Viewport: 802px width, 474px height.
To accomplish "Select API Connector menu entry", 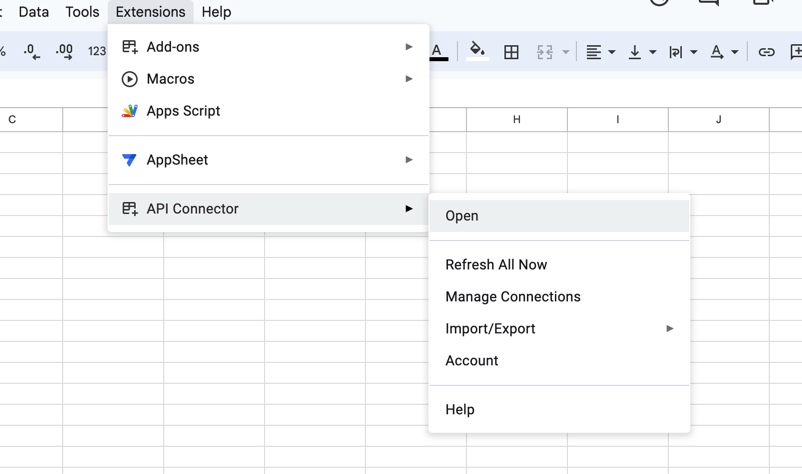I will pyautogui.click(x=269, y=209).
